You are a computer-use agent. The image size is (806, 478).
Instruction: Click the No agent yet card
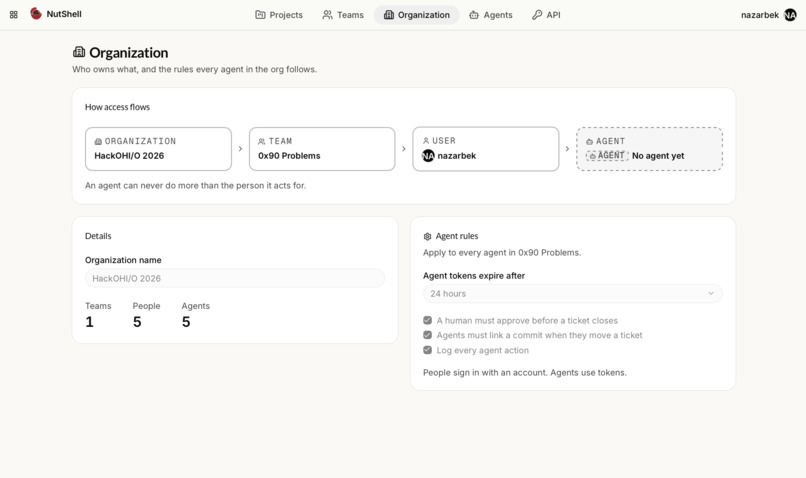point(649,149)
